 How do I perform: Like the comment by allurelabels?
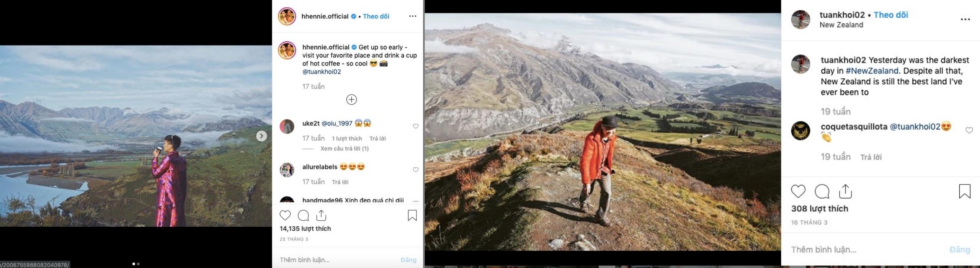(415, 170)
